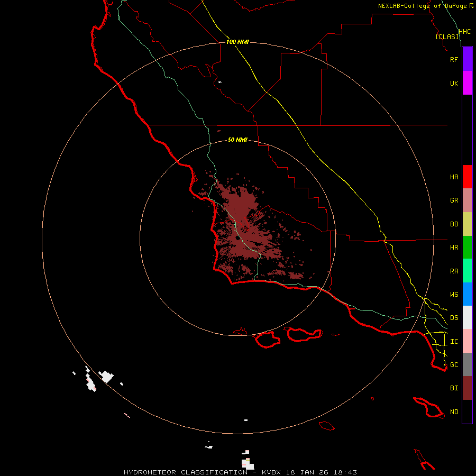Click the 18:43 timestamp text
Screen dimensions: 476x476
pyautogui.click(x=345, y=472)
